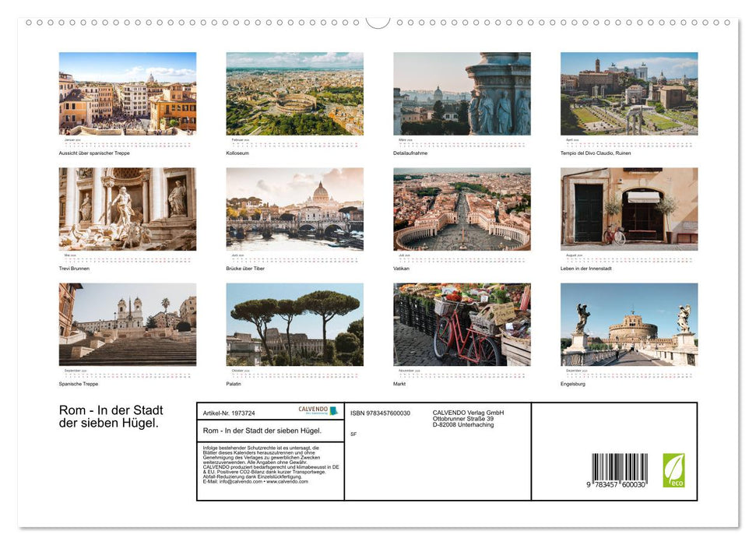Viewport: 756px width, 545px height.
Task: Select the Trevi Brunnen photo
Action: click(x=128, y=209)
